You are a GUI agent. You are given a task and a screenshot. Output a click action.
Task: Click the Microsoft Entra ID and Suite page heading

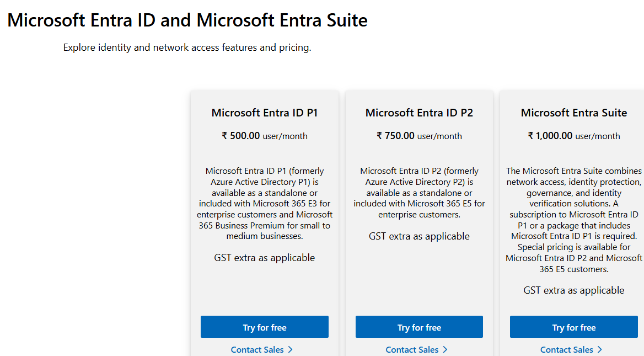(187, 20)
